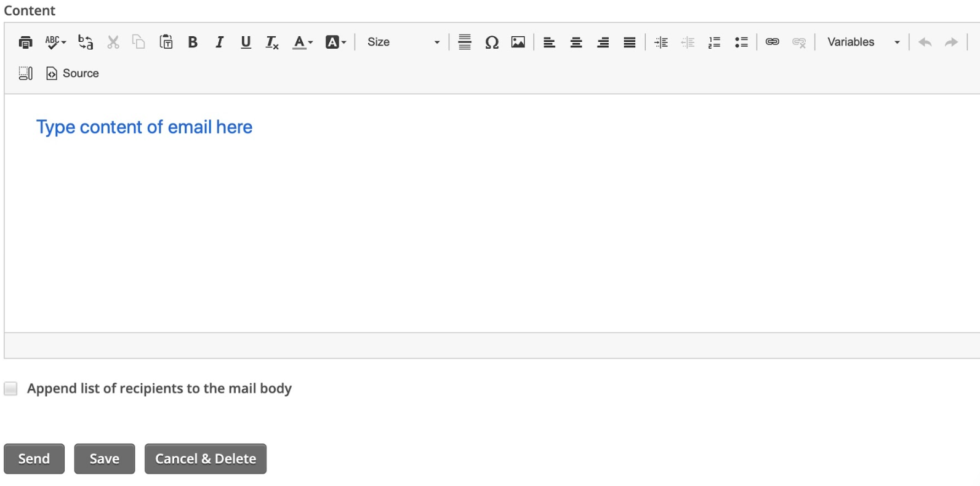980x486 pixels.
Task: Toggle Italic formatting
Action: (219, 42)
